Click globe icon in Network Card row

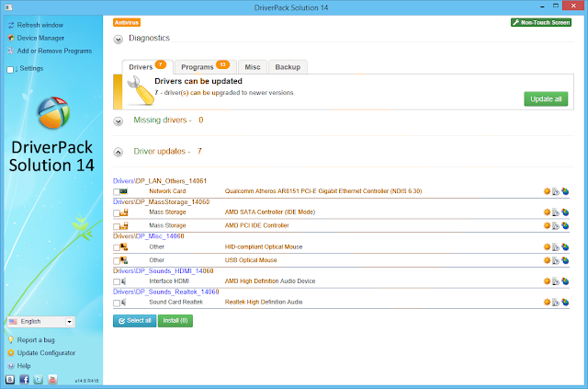565,191
